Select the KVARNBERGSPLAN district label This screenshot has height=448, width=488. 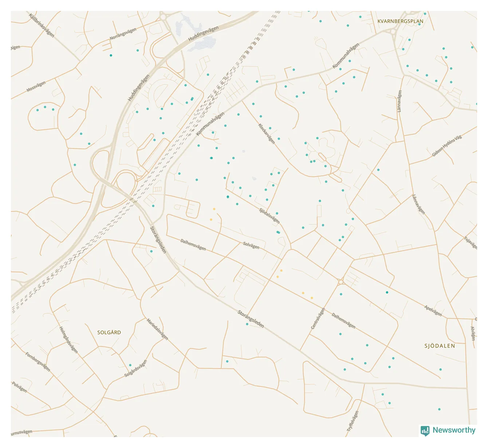click(400, 21)
